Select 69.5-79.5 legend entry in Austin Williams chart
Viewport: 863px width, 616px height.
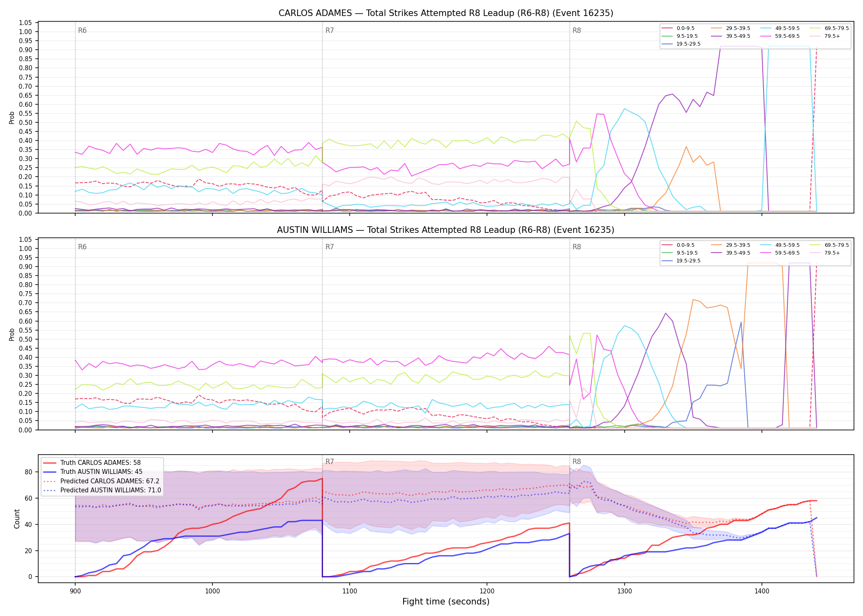829,245
